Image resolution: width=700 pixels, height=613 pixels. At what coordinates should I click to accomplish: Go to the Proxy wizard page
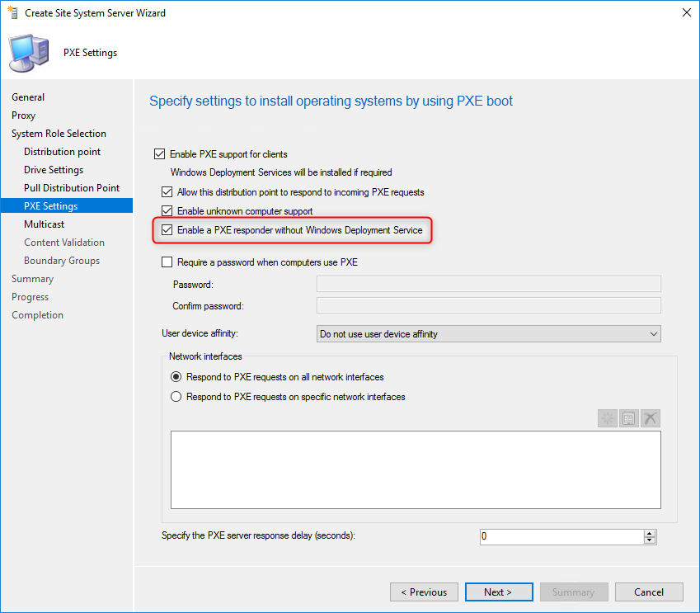(x=23, y=116)
